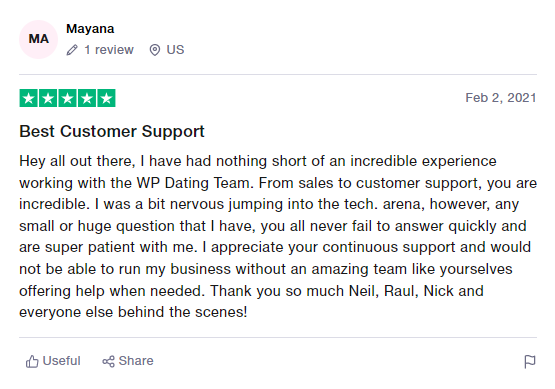Click the share nodes icon
Image resolution: width=555 pixels, height=389 pixels.
pos(108,361)
